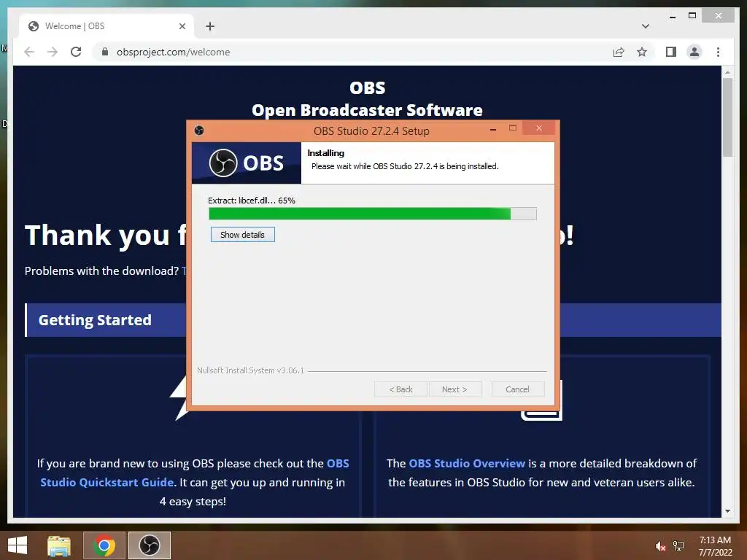Click the page scrollbar down arrow

[x=727, y=511]
